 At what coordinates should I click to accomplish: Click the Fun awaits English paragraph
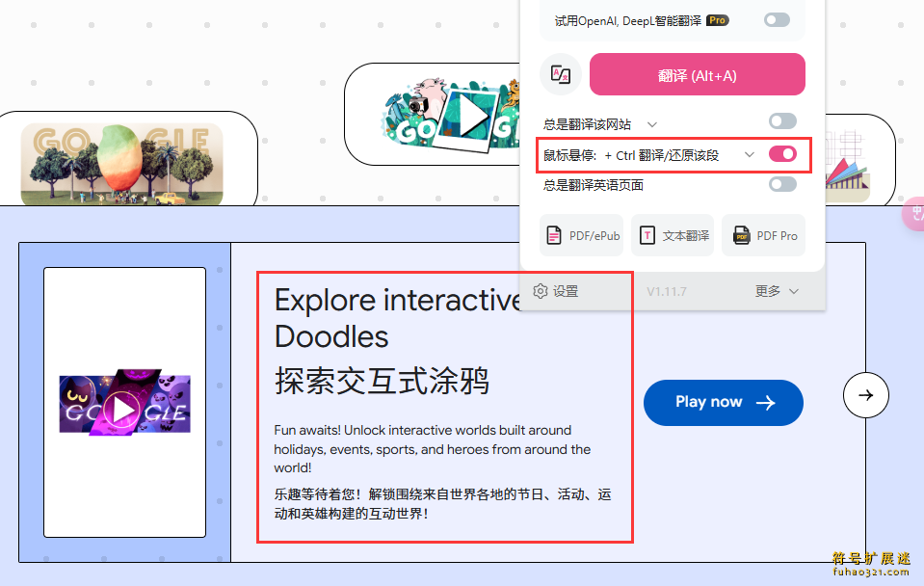pos(432,448)
